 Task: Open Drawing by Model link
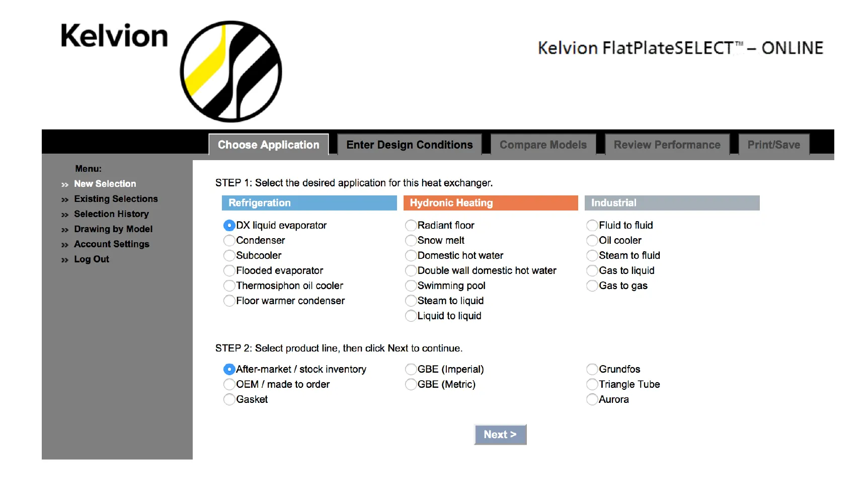pos(113,229)
